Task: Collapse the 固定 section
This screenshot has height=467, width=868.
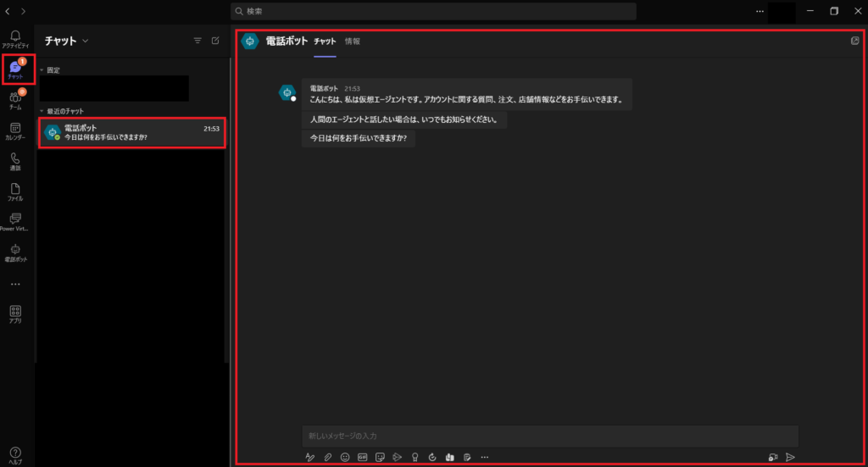Action: tap(42, 70)
